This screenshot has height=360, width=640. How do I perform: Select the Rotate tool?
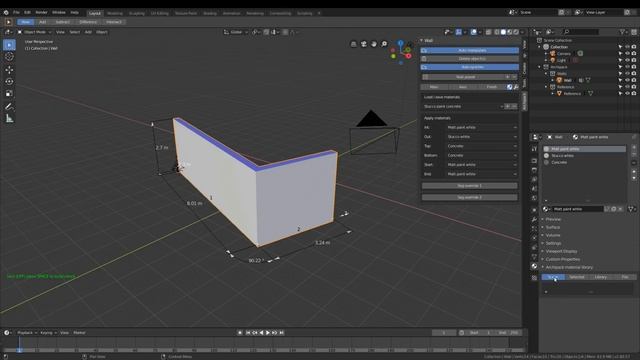point(9,82)
